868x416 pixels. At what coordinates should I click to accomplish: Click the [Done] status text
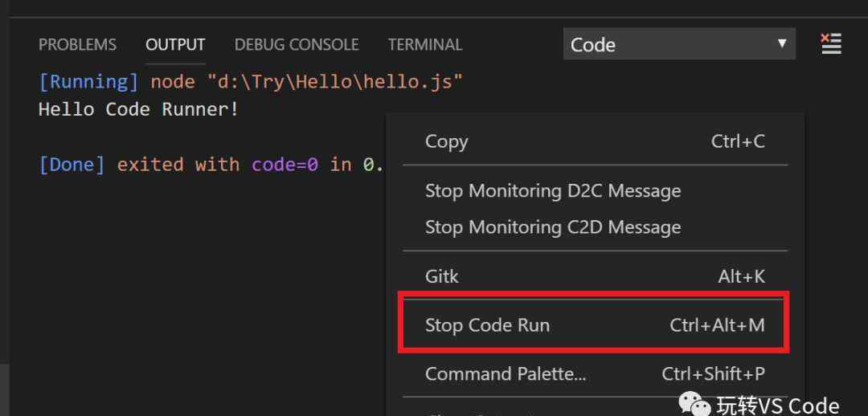tap(72, 165)
